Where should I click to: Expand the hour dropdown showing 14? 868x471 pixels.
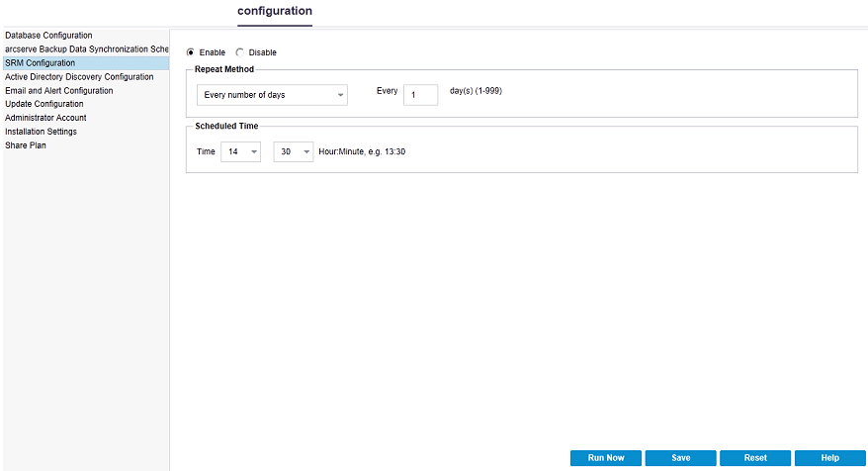(x=240, y=151)
